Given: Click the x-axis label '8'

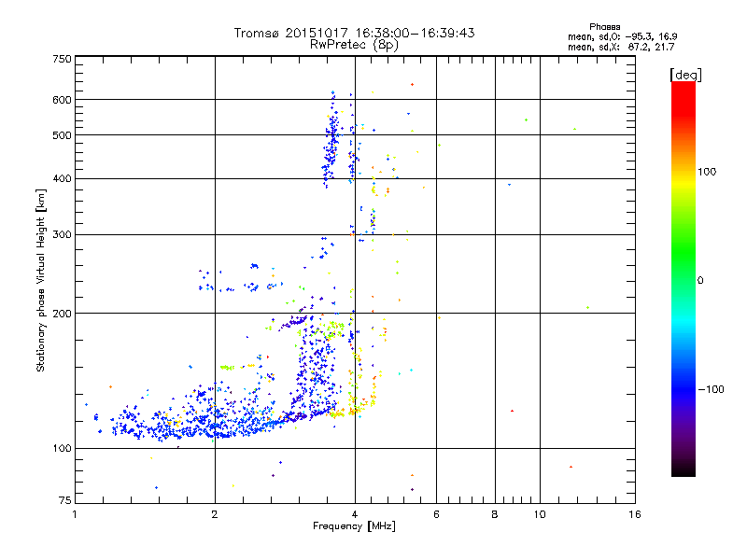Looking at the screenshot, I should [x=495, y=514].
